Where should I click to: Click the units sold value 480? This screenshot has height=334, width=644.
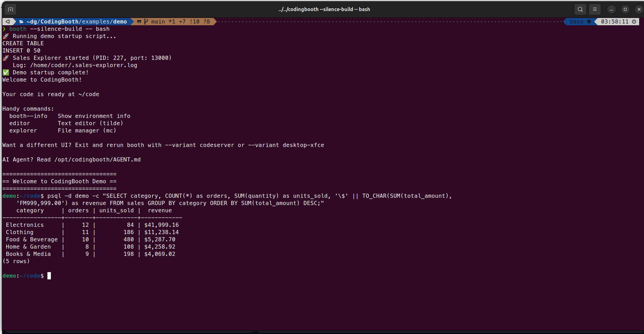pos(129,240)
